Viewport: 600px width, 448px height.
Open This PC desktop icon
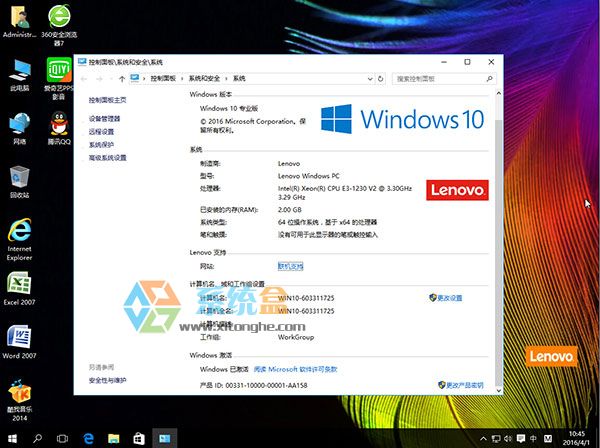[x=19, y=75]
